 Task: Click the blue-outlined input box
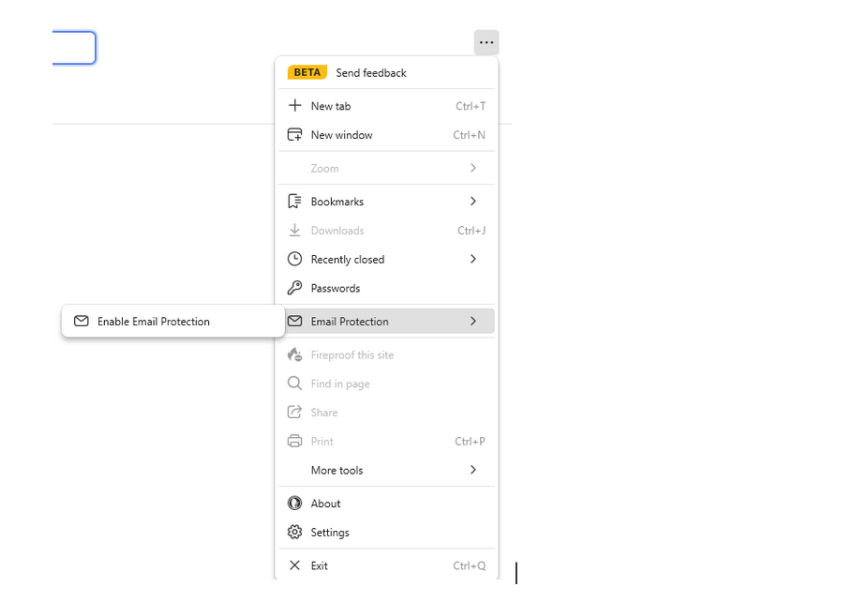(74, 48)
